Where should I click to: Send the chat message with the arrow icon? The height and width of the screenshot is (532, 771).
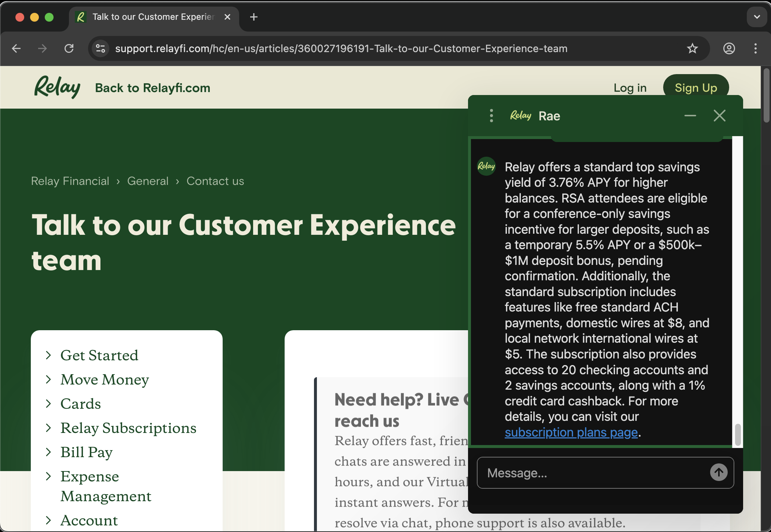click(x=718, y=473)
